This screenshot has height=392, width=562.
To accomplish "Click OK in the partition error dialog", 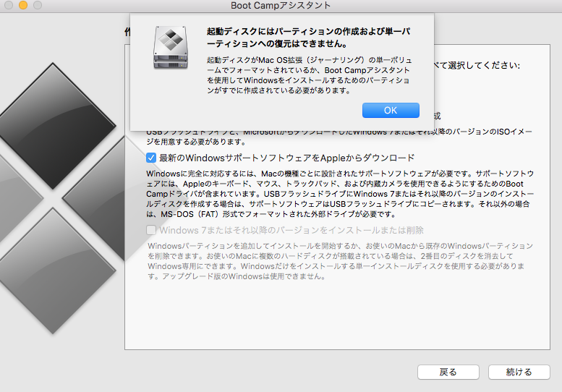I will pyautogui.click(x=391, y=111).
